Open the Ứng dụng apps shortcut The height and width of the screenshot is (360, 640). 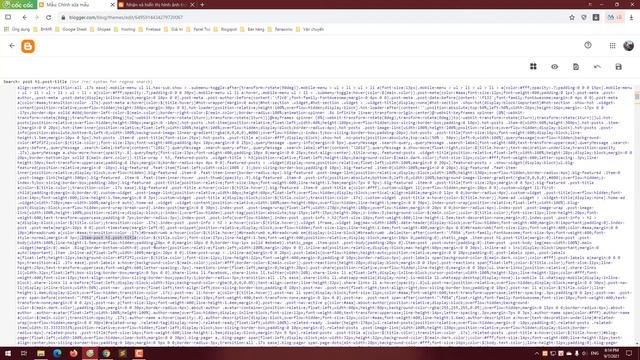tap(17, 29)
